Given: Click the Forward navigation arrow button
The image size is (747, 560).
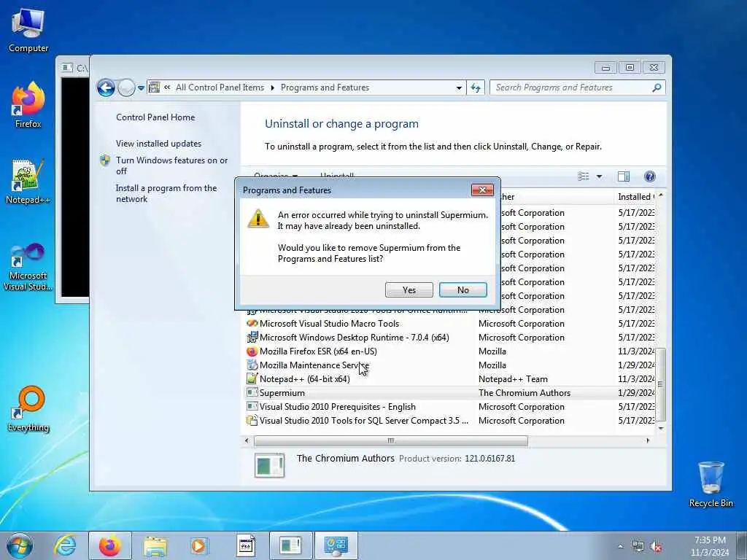Looking at the screenshot, I should (x=125, y=87).
